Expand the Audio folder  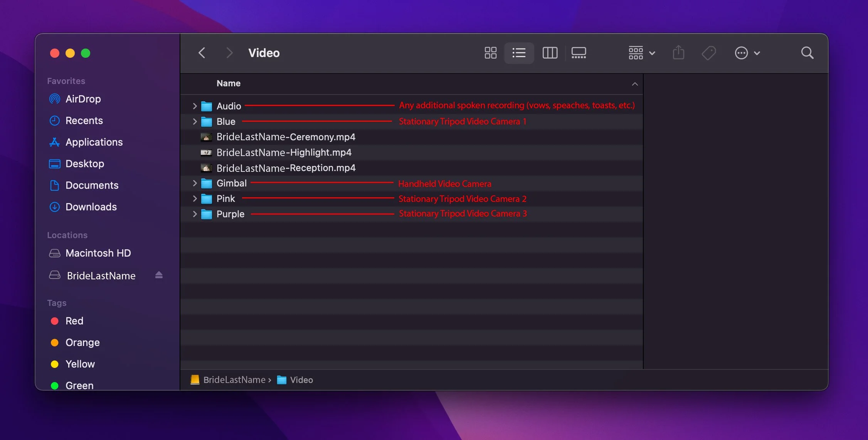(195, 106)
